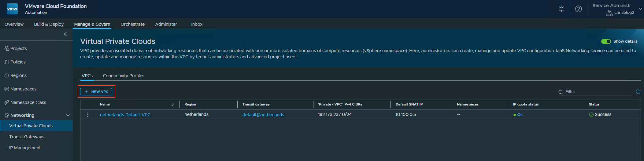This screenshot has width=644, height=161.
Task: Refresh the VPC list icon
Action: (638, 92)
